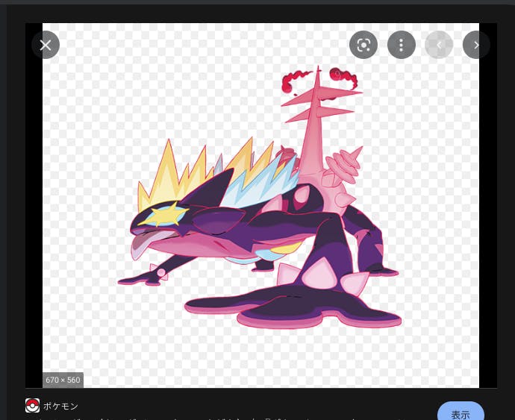This screenshot has height=420, width=515.
Task: Close the image preview panel
Action: tap(46, 45)
